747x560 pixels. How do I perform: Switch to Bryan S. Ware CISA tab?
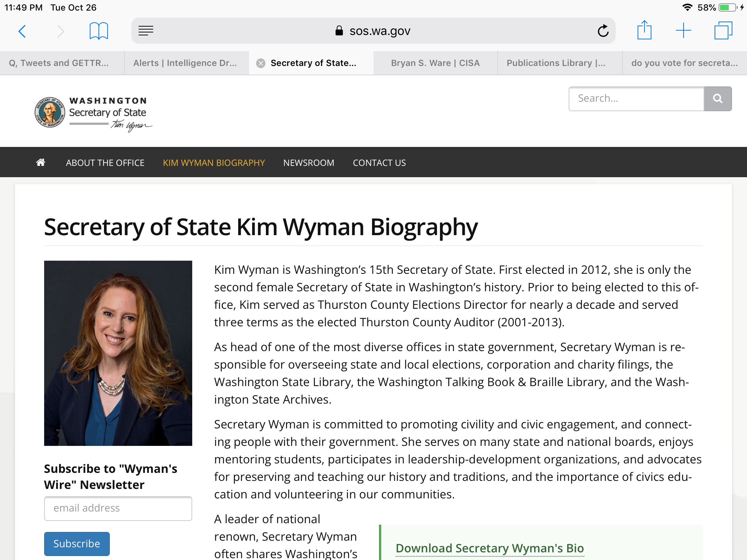click(x=435, y=63)
